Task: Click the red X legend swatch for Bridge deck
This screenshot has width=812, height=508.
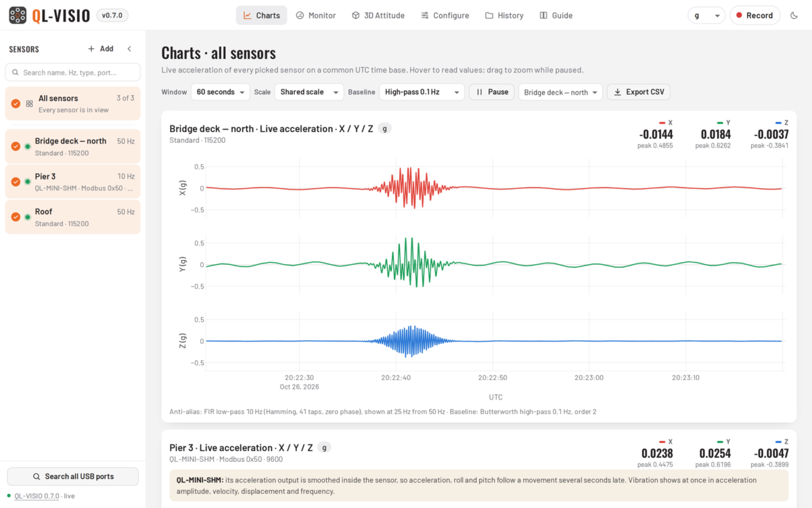Action: pyautogui.click(x=662, y=123)
